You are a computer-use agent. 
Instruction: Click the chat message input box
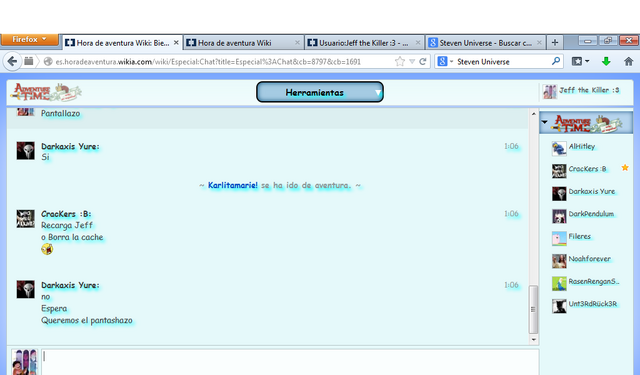(290, 362)
